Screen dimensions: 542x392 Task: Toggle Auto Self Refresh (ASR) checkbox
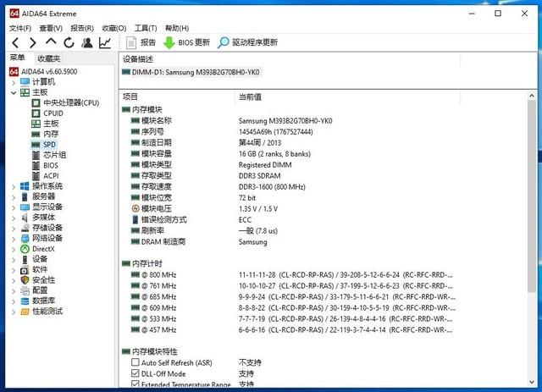tap(135, 362)
